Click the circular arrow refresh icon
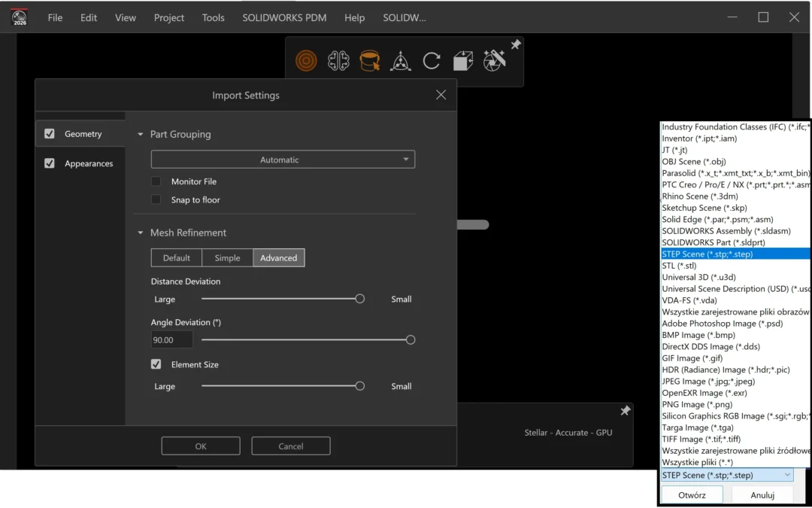The width and height of the screenshot is (812, 508). point(432,61)
